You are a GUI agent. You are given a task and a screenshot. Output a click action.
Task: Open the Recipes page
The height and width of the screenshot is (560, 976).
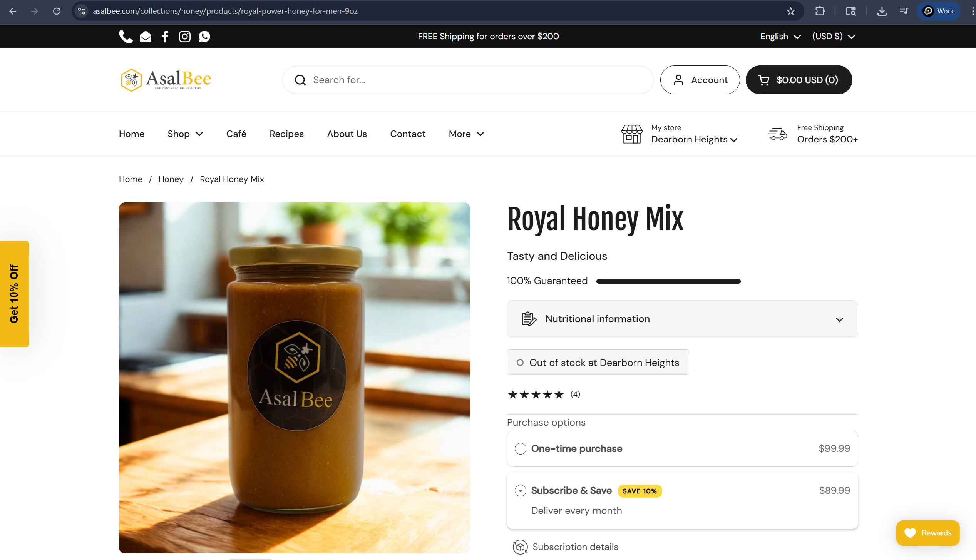coord(286,134)
